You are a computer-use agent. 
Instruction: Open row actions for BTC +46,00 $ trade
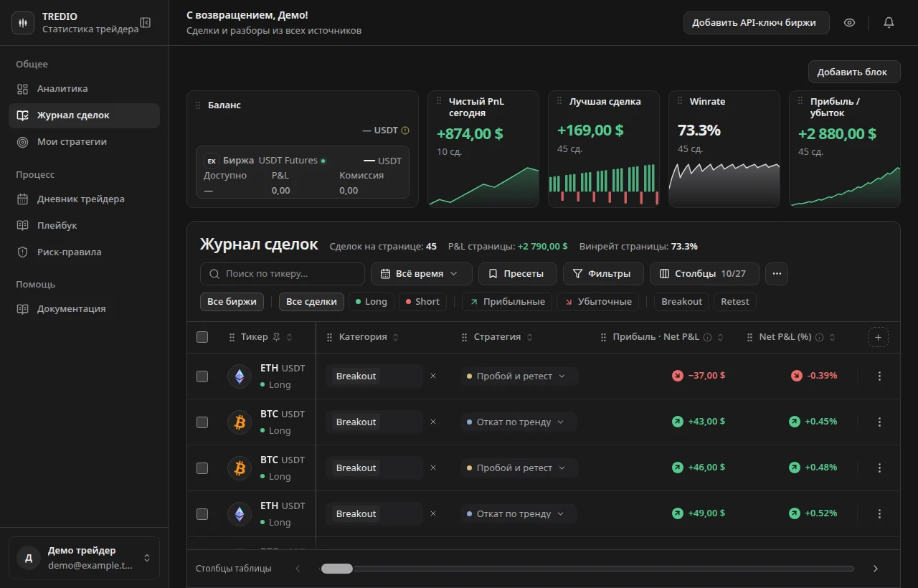(880, 468)
